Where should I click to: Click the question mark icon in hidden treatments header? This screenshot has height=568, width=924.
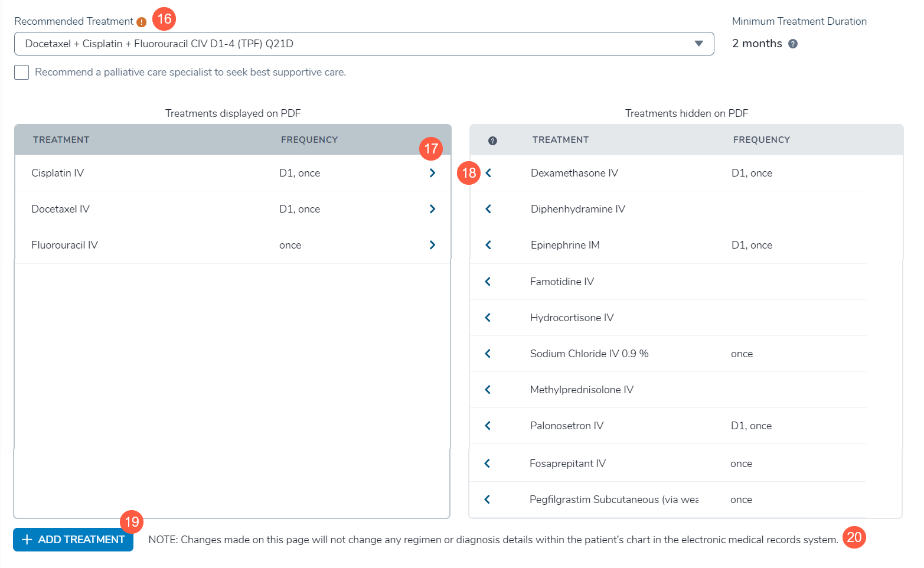point(492,141)
